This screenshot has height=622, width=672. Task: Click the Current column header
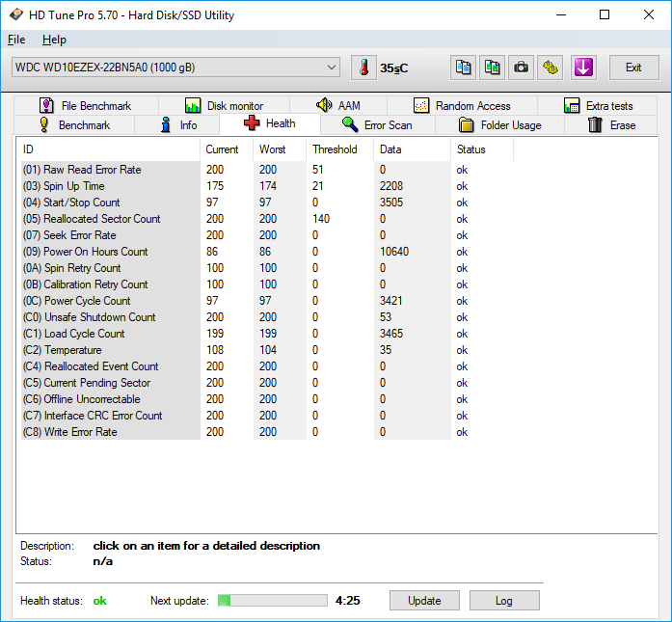[x=227, y=149]
